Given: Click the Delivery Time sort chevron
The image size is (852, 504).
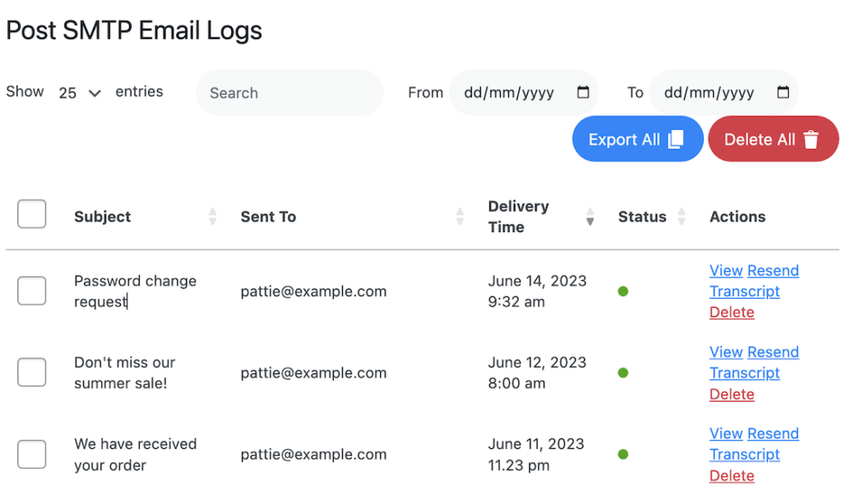Looking at the screenshot, I should pos(590,216).
